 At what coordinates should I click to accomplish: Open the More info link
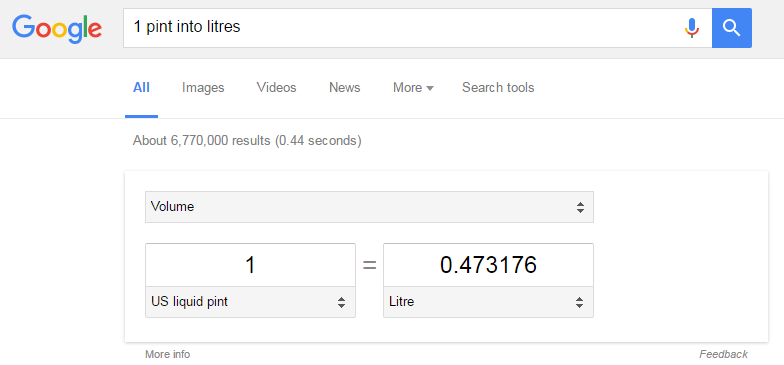tap(168, 354)
